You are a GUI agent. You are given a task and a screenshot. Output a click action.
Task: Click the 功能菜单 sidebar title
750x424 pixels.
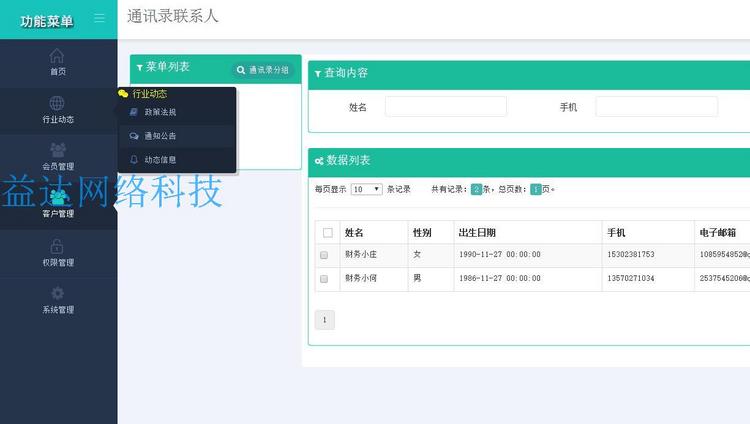click(46, 21)
